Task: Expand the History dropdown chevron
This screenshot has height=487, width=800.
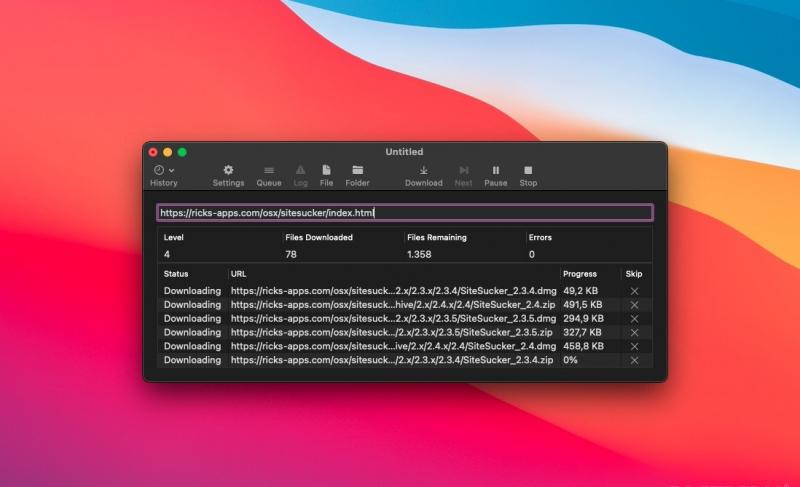Action: pos(171,170)
